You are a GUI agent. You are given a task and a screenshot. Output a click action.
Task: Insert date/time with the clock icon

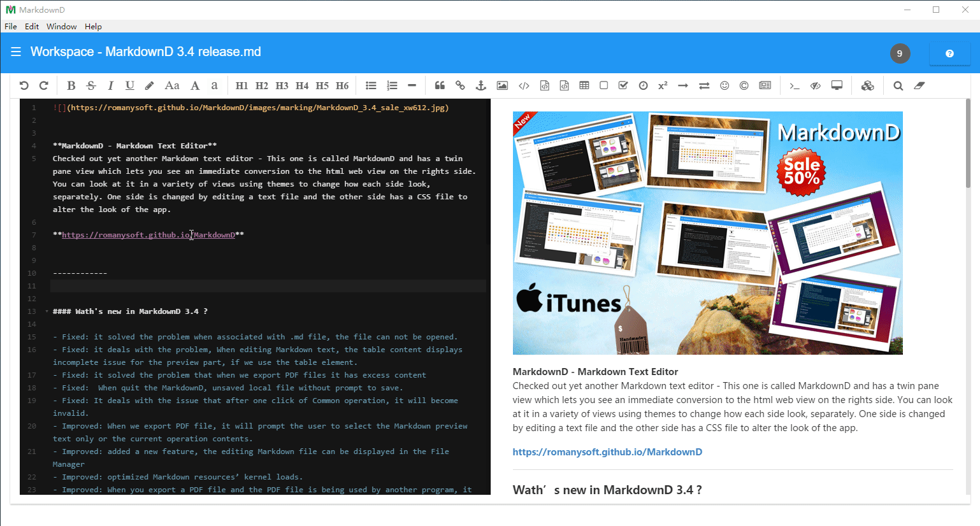[x=643, y=85]
